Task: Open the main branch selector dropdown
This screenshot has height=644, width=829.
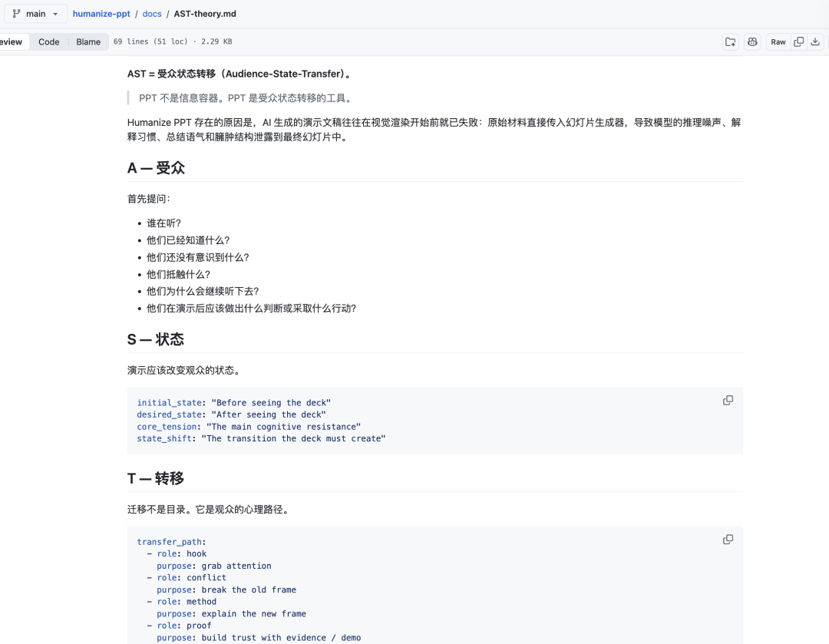Action: pyautogui.click(x=35, y=14)
